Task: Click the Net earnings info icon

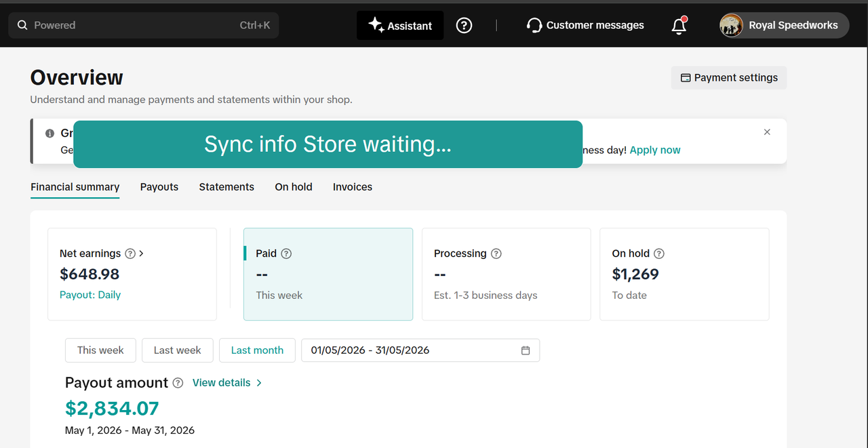Action: tap(130, 253)
